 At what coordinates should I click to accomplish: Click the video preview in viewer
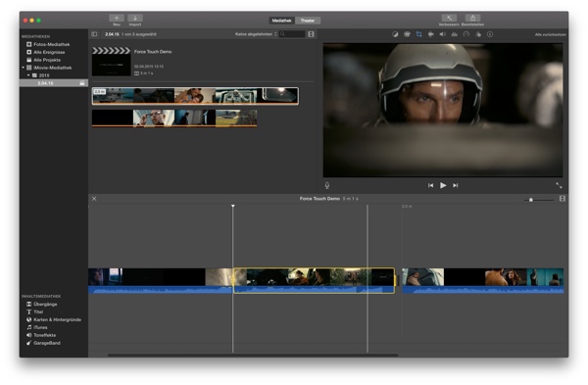tap(443, 111)
